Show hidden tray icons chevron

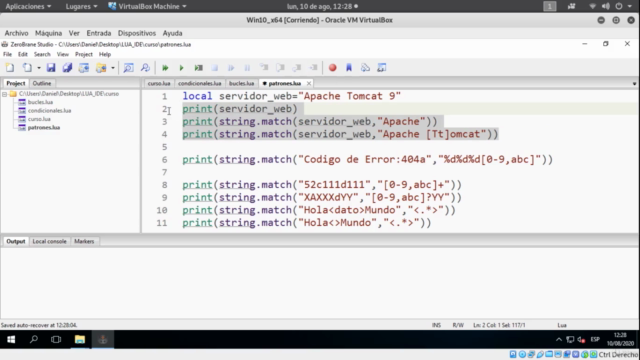click(x=559, y=340)
